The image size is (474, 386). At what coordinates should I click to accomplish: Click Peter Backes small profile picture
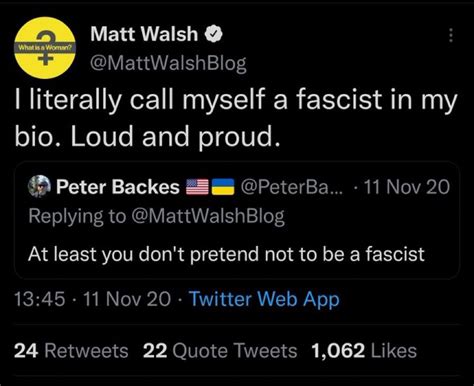coord(39,186)
